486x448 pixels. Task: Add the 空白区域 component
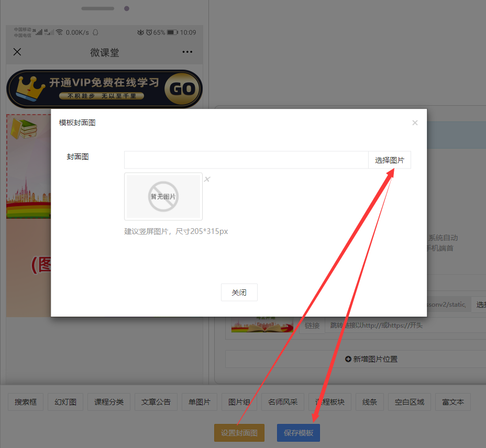coord(410,402)
